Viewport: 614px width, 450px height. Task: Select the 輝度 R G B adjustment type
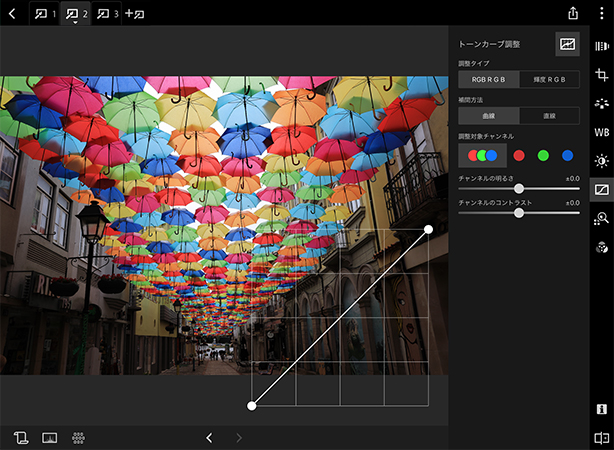tap(549, 79)
